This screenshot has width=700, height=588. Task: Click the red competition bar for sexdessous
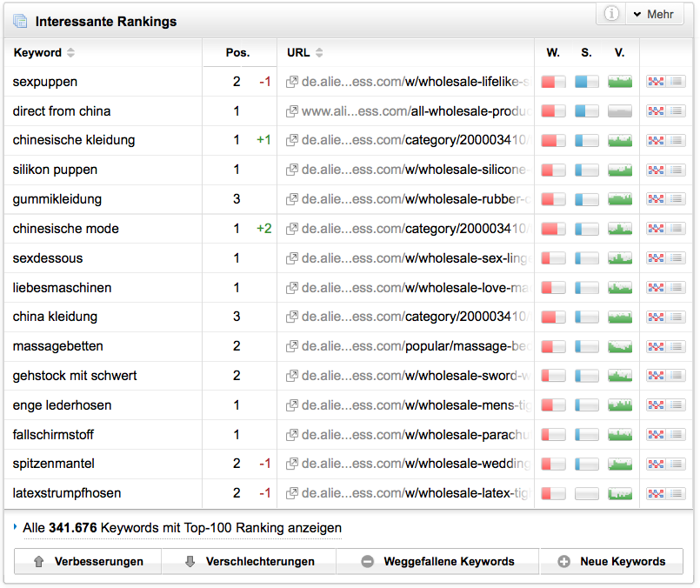click(553, 258)
